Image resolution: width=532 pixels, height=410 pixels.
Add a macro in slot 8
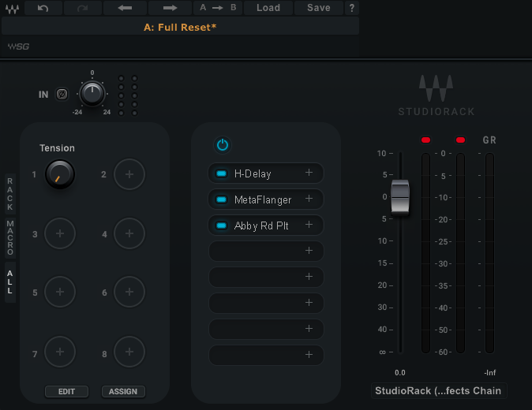pos(129,352)
